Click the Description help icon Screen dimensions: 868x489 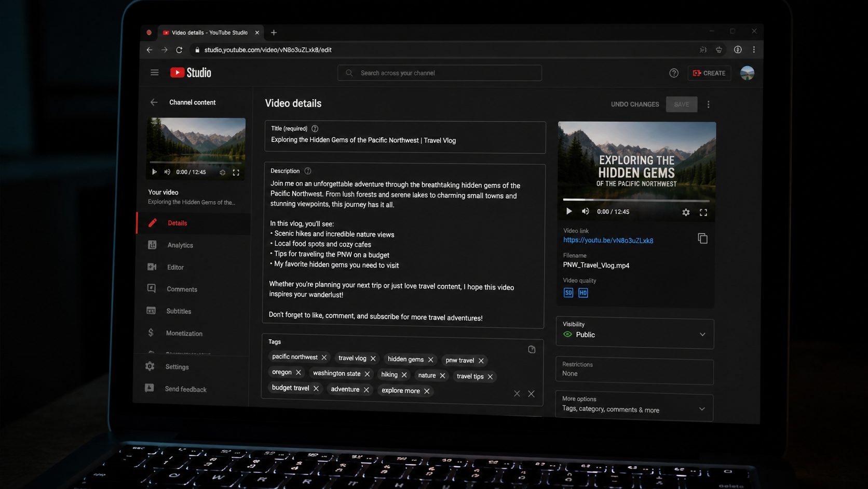pyautogui.click(x=308, y=171)
